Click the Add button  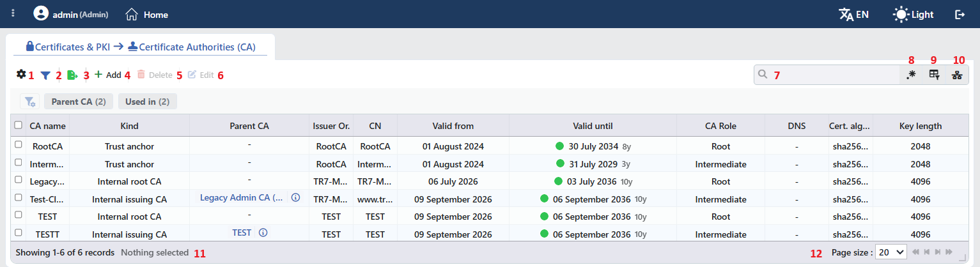click(107, 75)
